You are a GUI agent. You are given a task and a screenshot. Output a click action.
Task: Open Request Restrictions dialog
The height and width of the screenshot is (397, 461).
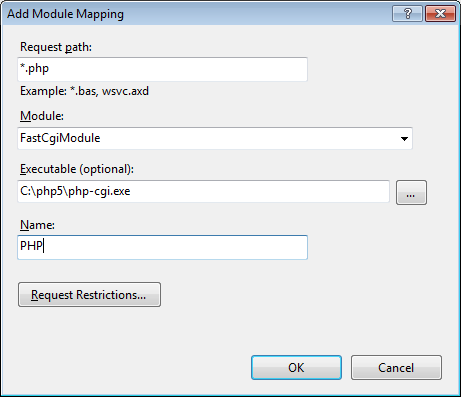tap(89, 295)
